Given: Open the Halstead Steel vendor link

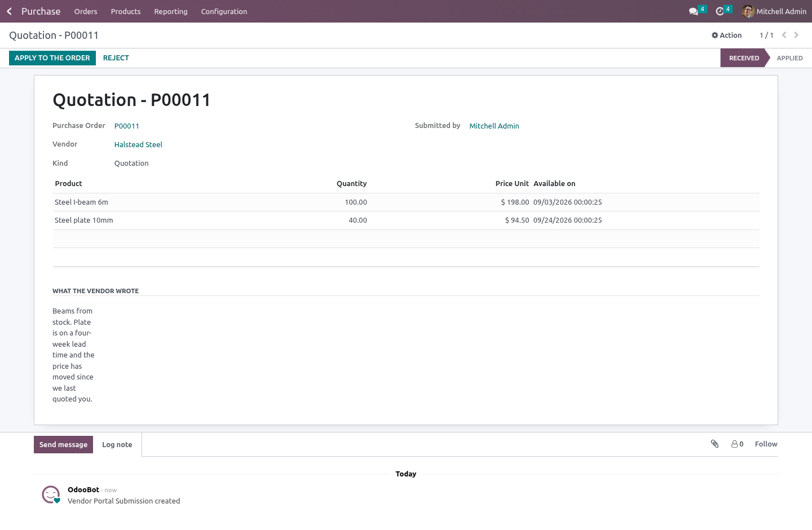Looking at the screenshot, I should [x=138, y=144].
